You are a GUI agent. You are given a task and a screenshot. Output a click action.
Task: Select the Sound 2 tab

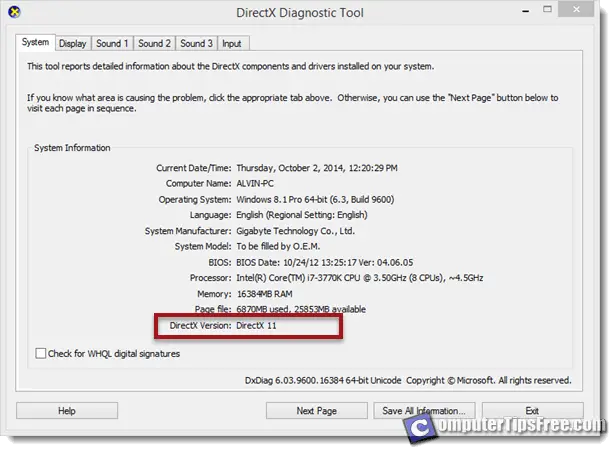(155, 44)
